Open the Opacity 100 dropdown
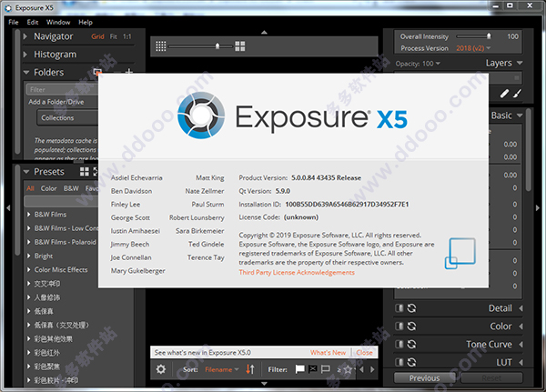 point(431,64)
